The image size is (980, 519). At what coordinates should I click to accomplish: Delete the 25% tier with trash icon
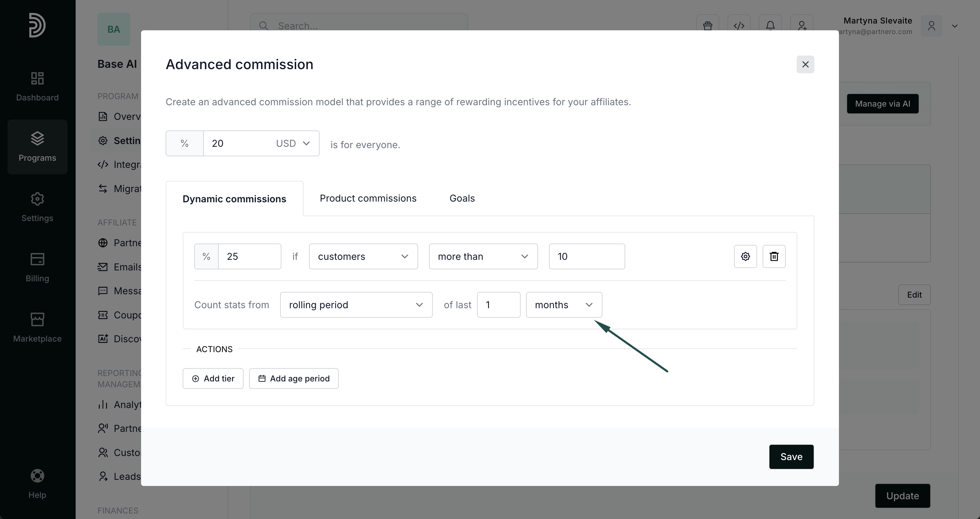774,256
